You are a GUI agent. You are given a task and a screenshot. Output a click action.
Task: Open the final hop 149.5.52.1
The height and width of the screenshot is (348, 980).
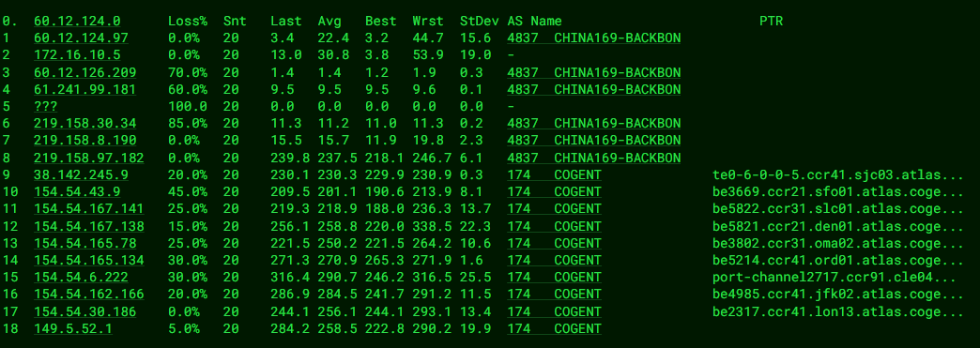coord(73,328)
